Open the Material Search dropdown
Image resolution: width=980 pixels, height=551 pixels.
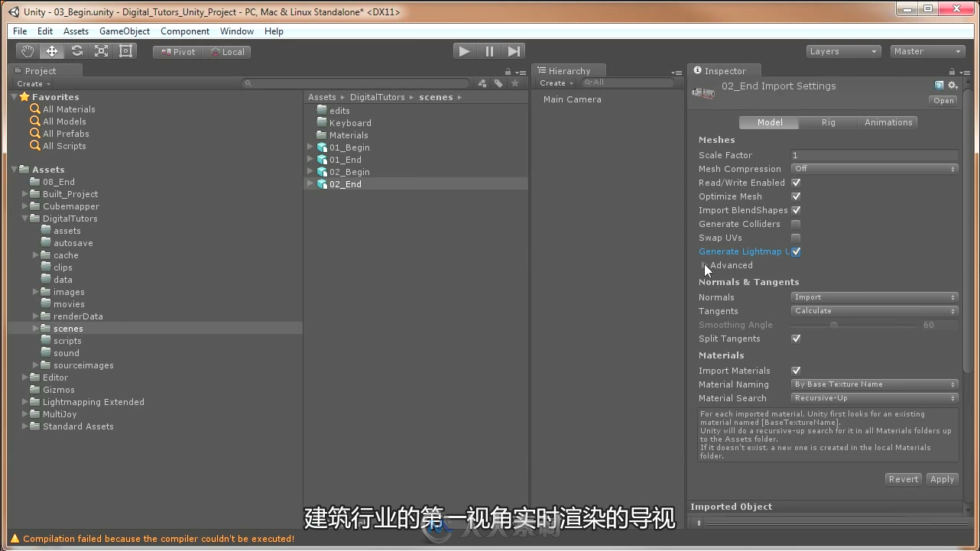pyautogui.click(x=875, y=398)
